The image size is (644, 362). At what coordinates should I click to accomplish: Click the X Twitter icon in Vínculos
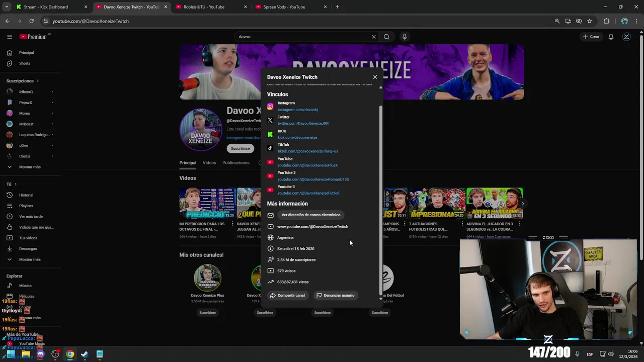[270, 120]
